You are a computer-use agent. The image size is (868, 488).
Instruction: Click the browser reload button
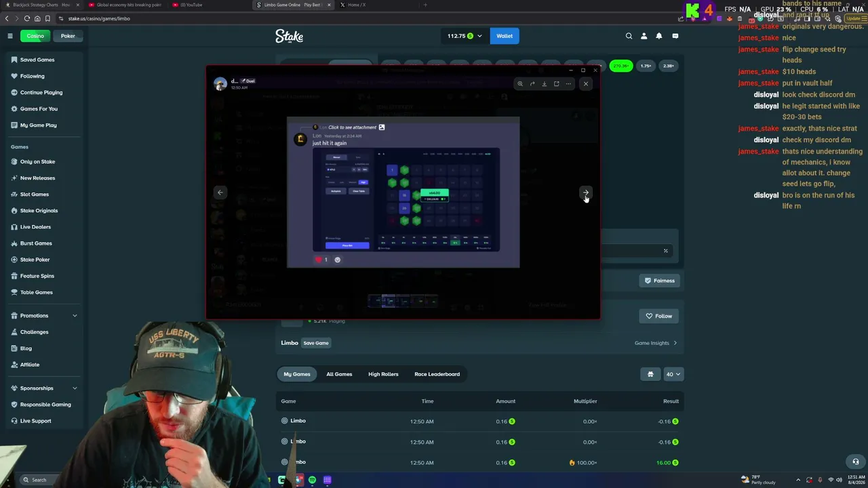(26, 18)
